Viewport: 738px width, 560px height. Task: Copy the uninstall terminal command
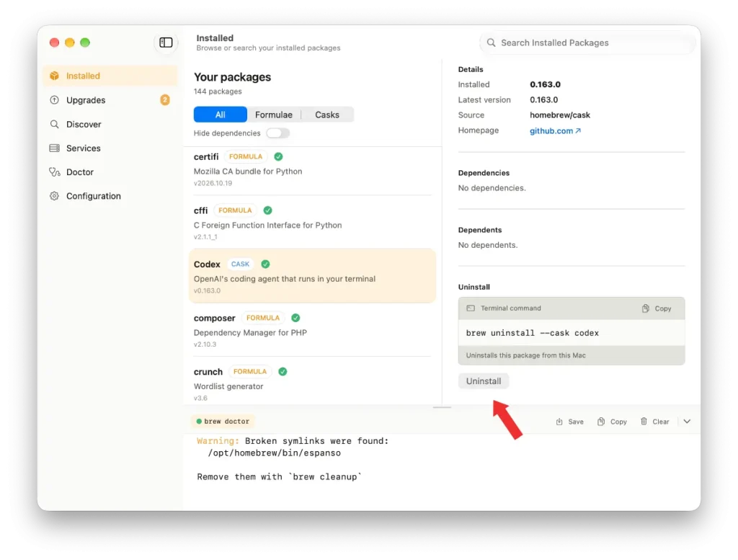[x=657, y=308]
